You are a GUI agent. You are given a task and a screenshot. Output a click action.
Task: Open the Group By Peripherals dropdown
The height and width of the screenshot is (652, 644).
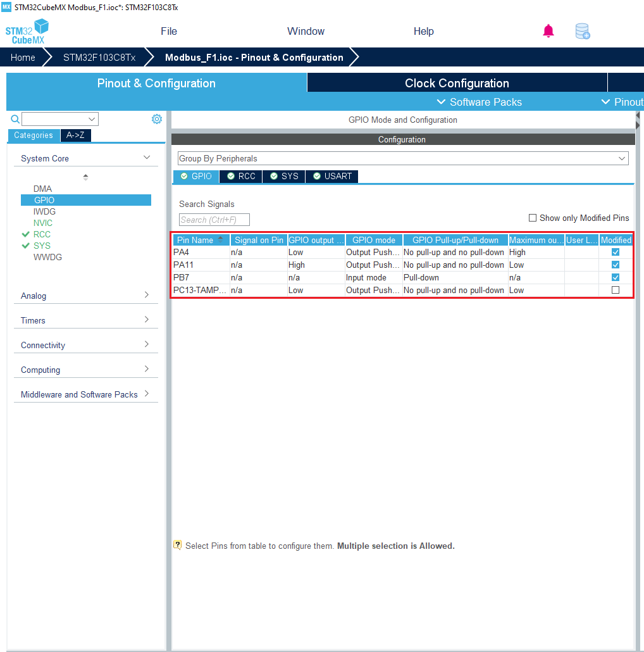(x=402, y=158)
